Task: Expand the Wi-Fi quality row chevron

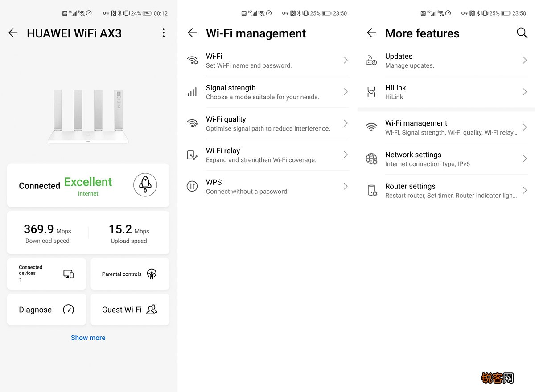Action: (x=346, y=123)
